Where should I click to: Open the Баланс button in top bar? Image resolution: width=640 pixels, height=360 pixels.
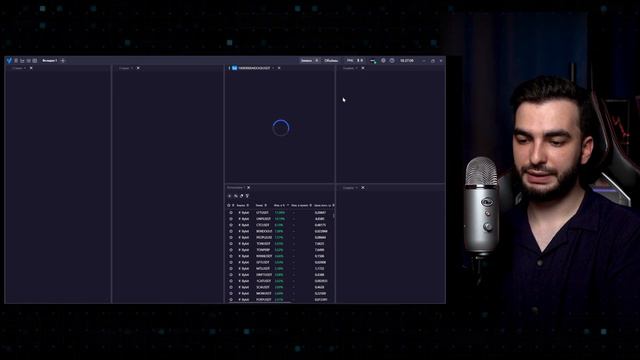tap(309, 60)
